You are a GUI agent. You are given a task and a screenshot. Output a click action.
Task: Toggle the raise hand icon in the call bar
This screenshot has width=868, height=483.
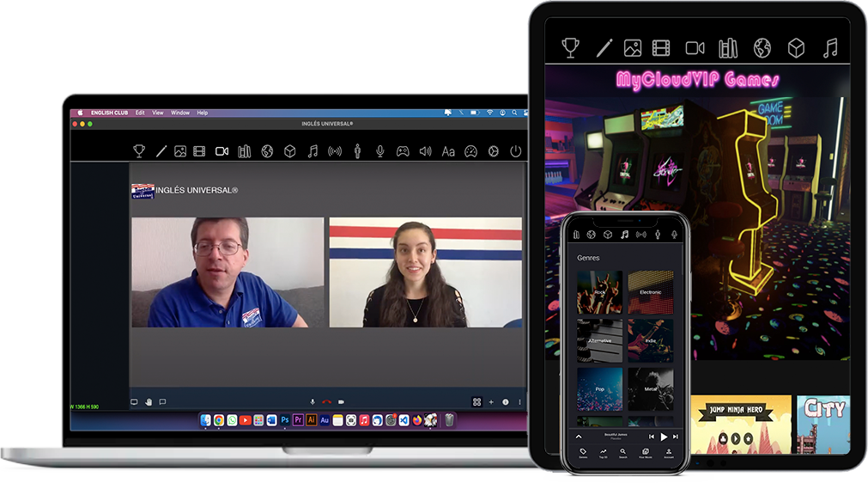tap(148, 401)
